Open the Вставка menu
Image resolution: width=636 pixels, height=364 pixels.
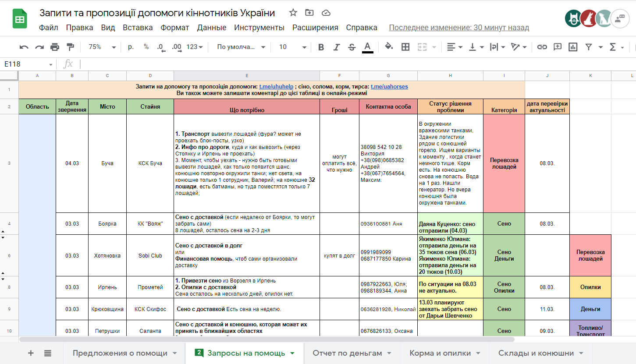coord(138,28)
